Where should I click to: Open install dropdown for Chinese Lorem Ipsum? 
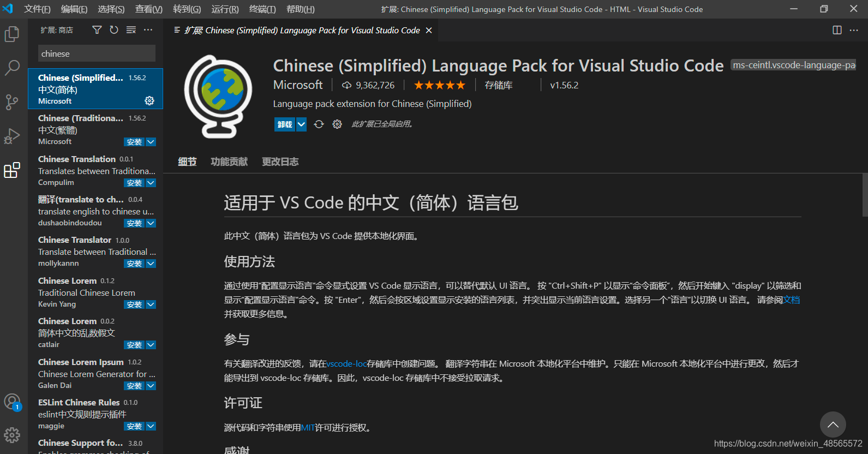[x=151, y=386]
